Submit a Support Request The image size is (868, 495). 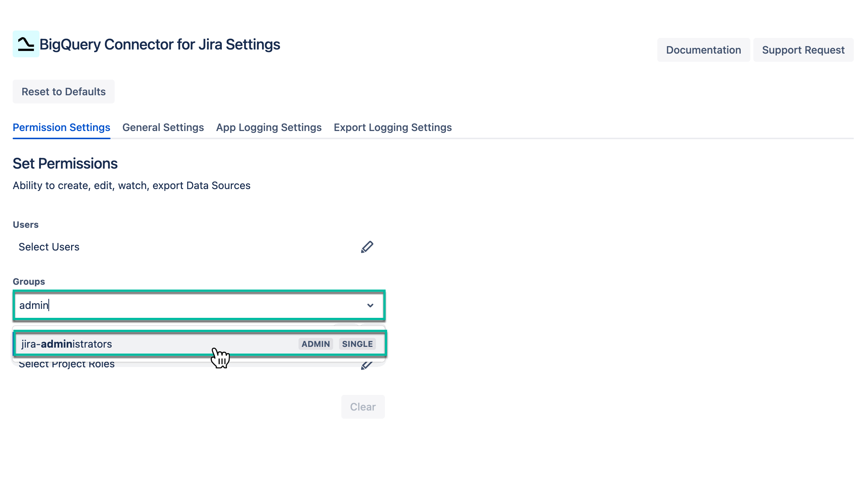(804, 49)
